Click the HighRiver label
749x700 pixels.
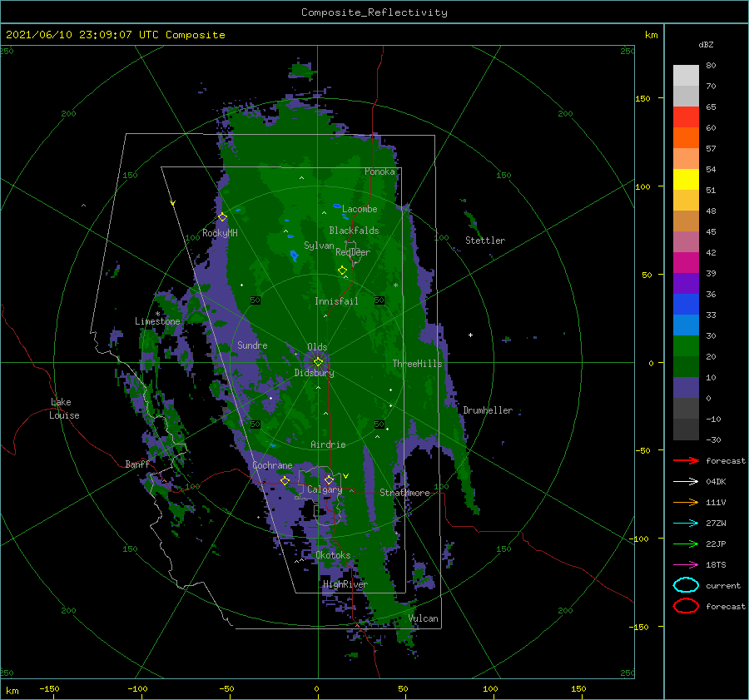(x=345, y=584)
